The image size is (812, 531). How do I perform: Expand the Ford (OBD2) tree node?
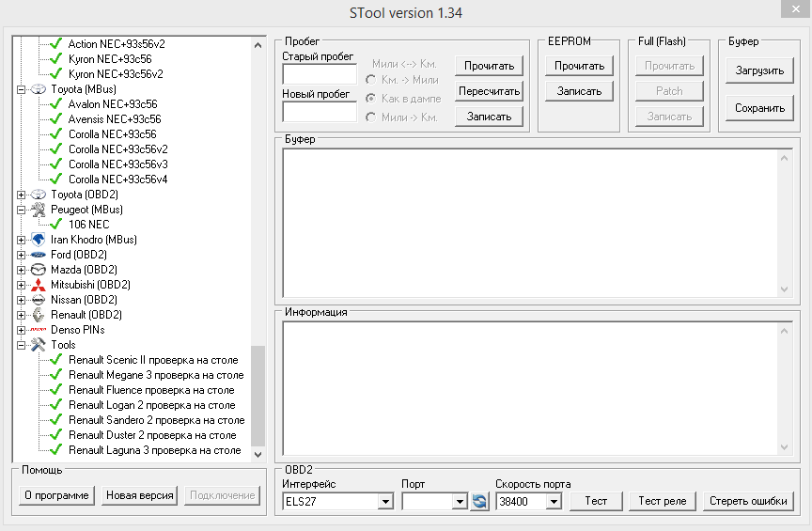click(x=22, y=255)
